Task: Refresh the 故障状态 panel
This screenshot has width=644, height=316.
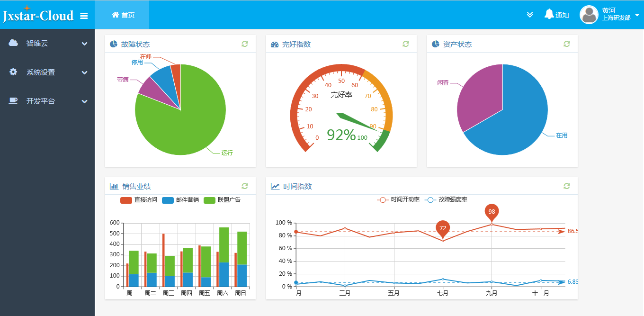Action: tap(245, 44)
